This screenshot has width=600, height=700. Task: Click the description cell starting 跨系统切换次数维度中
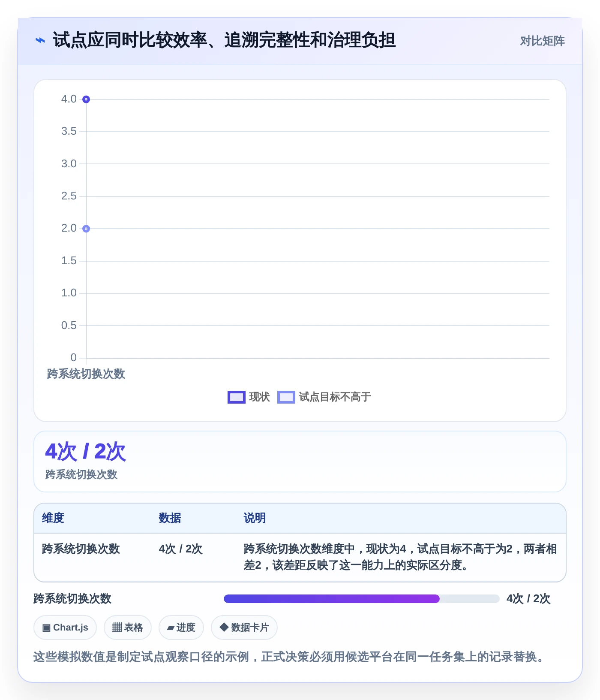[x=400, y=557]
